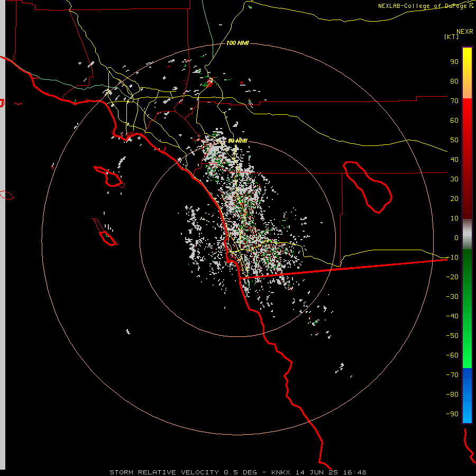Click the Salton Sea outline on the map
The height and width of the screenshot is (476, 476).
point(368,187)
